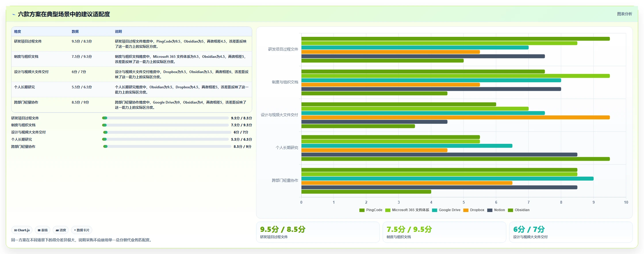644x254 pixels.
Task: Select the Chart.js chip
Action: 22,230
